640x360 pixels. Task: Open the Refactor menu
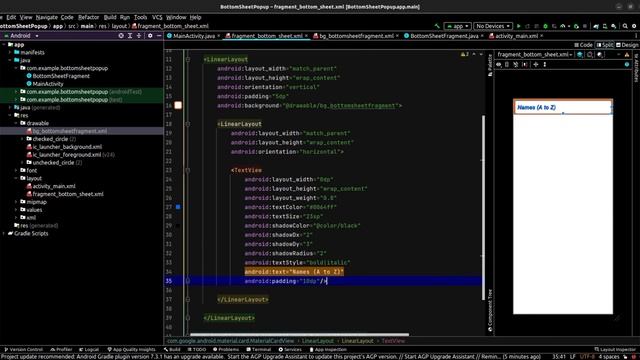[x=89, y=17]
